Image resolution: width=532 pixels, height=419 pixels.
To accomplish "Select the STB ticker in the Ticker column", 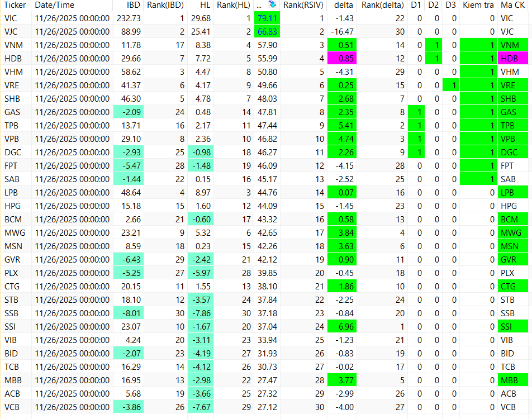I will (12, 300).
